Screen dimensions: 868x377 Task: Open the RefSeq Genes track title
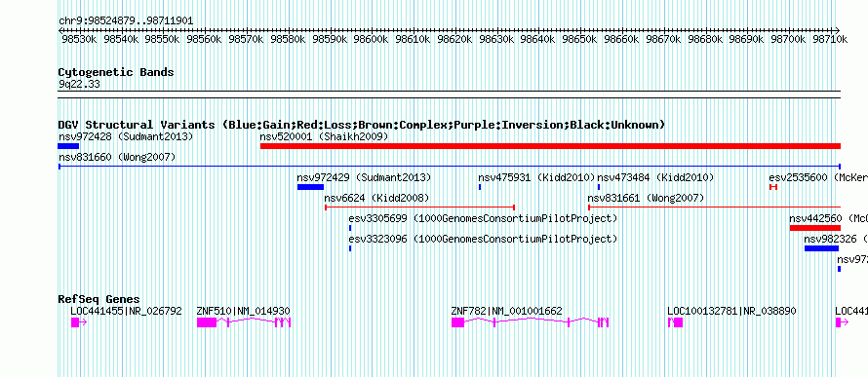99,300
